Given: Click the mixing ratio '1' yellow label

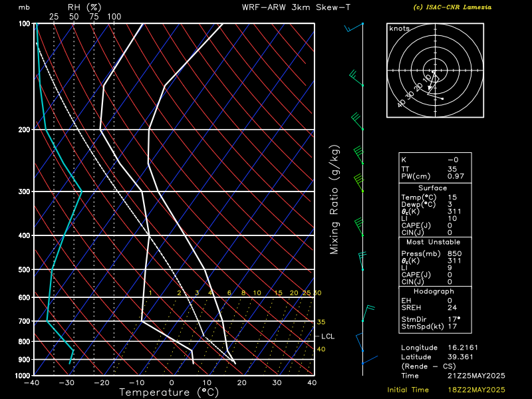Looking at the screenshot, I should pyautogui.click(x=150, y=293).
